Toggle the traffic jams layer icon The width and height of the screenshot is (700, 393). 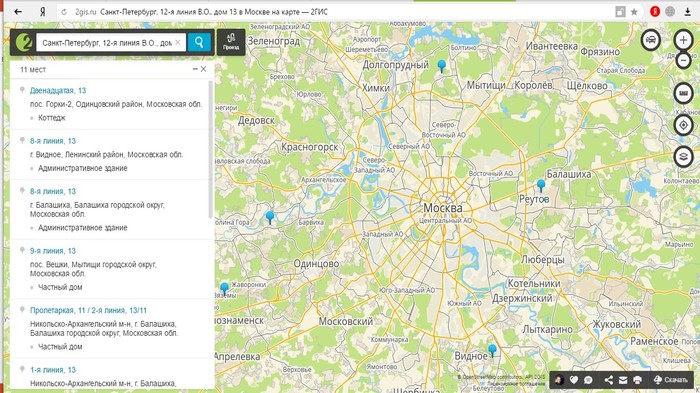point(651,40)
